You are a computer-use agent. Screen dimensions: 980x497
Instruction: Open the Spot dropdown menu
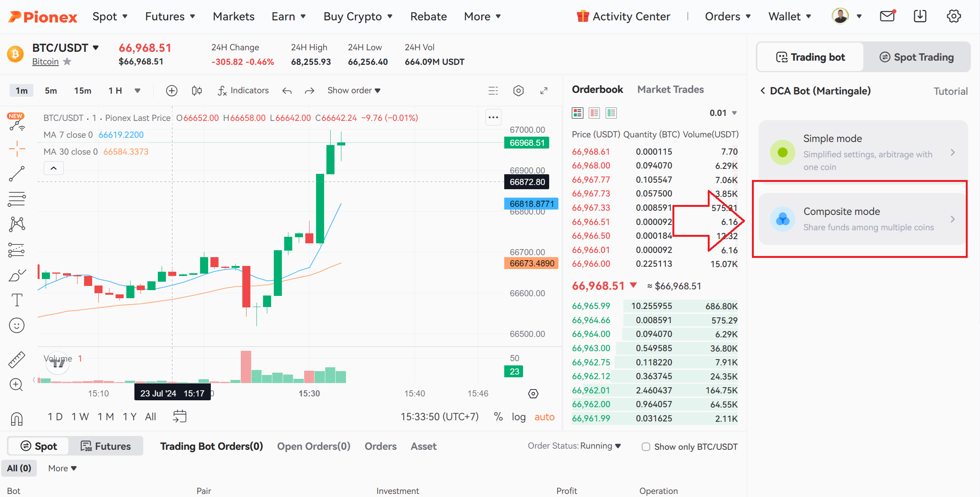pyautogui.click(x=110, y=17)
